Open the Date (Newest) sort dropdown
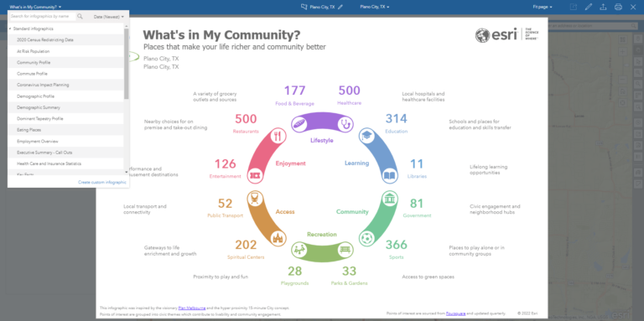 point(108,17)
